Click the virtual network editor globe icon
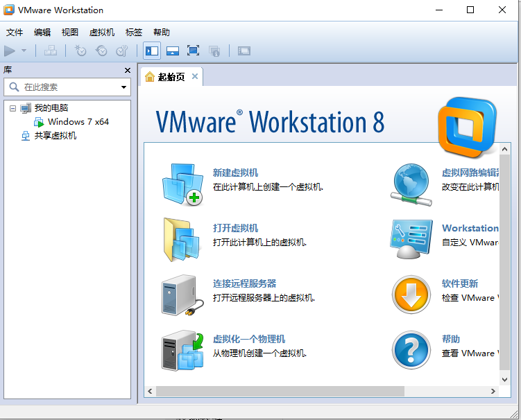 (x=411, y=184)
